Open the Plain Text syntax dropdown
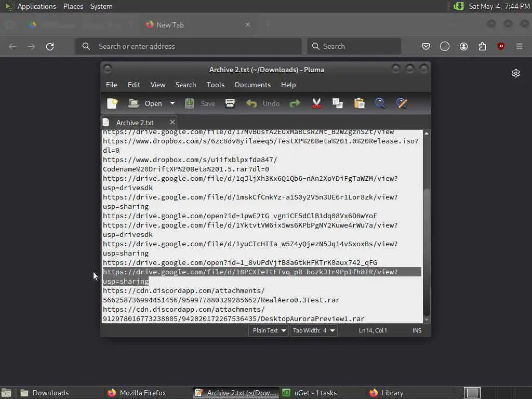Viewport: 532px width, 399px height. point(269,330)
